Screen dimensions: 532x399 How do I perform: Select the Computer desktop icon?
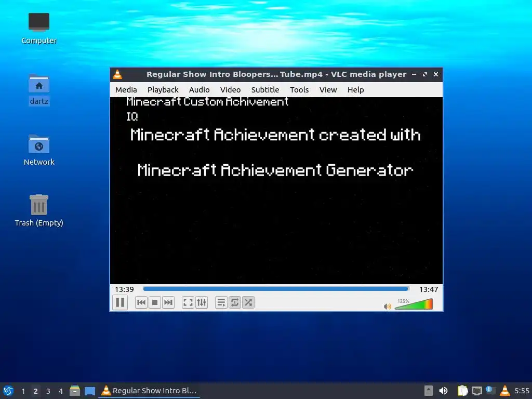pyautogui.click(x=39, y=29)
